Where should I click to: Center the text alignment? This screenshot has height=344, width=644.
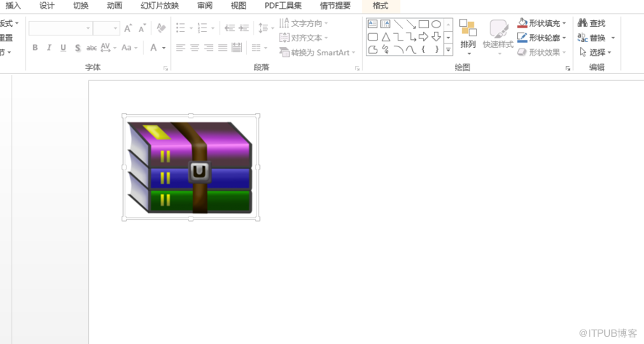[194, 48]
